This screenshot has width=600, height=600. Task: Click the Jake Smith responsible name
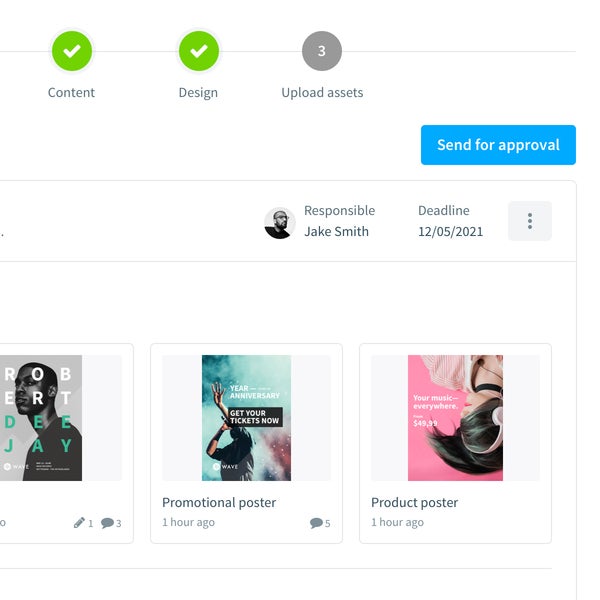(336, 232)
